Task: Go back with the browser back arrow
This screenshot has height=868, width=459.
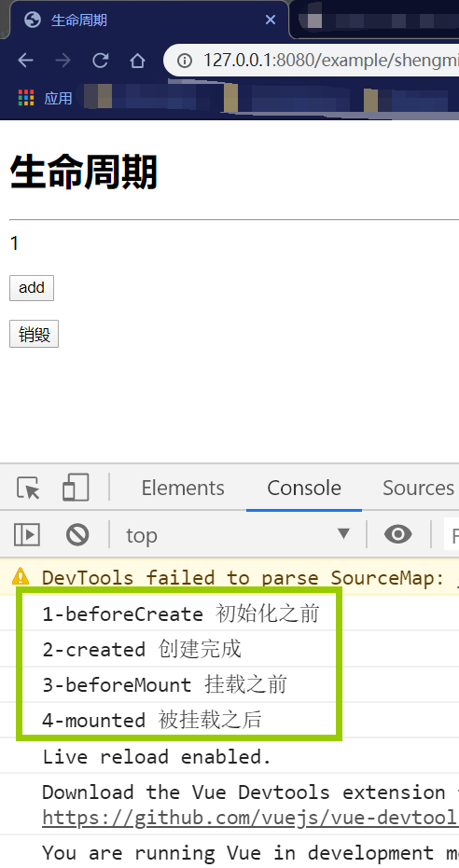Action: click(25, 60)
